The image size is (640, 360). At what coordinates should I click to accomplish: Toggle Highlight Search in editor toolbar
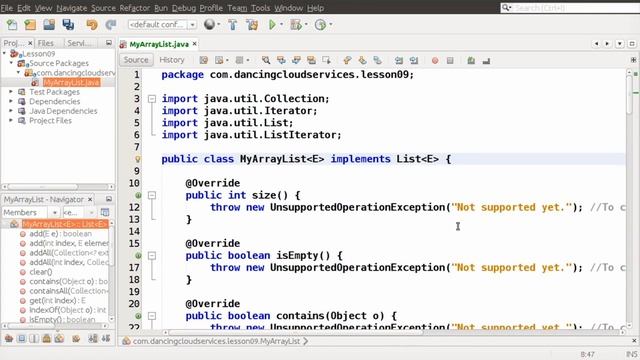click(x=311, y=60)
